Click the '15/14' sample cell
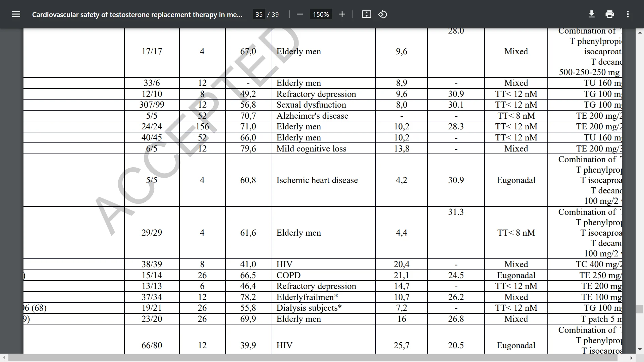644x362 pixels. pos(152,275)
